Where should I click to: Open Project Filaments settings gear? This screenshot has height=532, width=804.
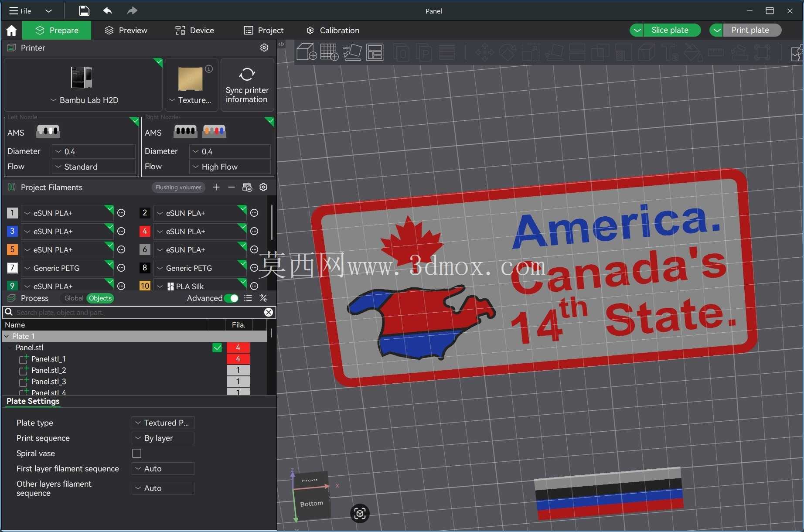pos(263,187)
